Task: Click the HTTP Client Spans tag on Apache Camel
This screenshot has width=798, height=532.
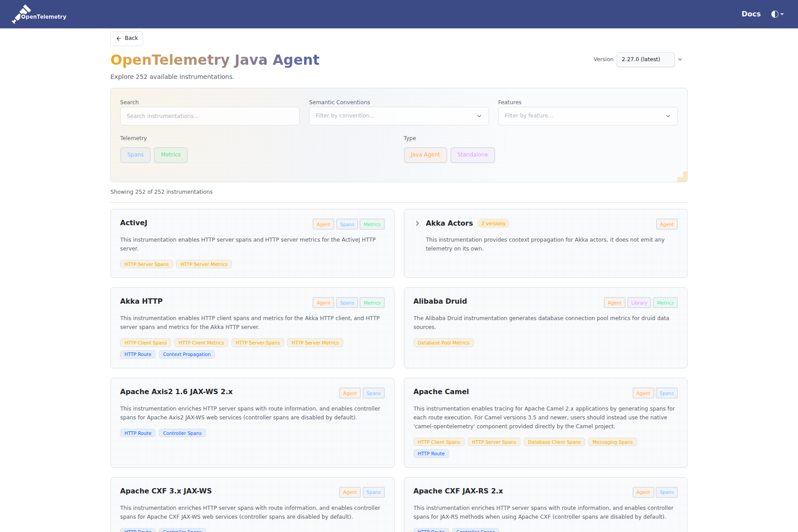Action: (439, 442)
